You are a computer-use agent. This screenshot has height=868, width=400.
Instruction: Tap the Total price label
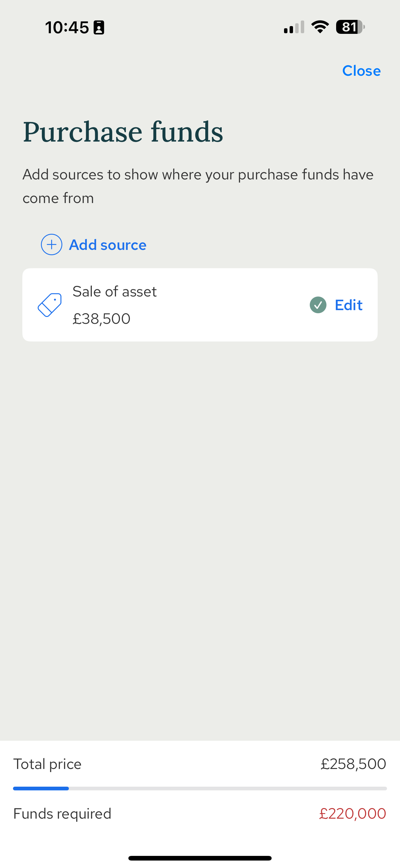(47, 764)
